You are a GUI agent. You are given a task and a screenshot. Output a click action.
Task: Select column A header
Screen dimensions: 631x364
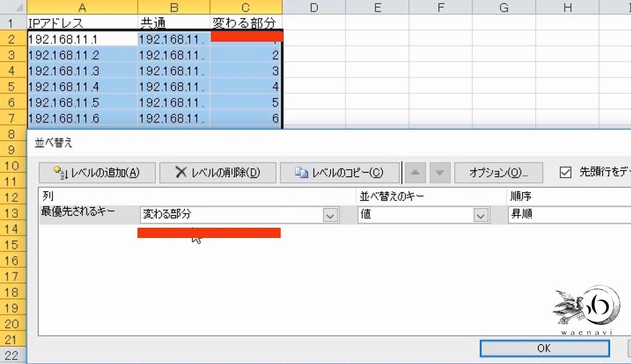(82, 7)
